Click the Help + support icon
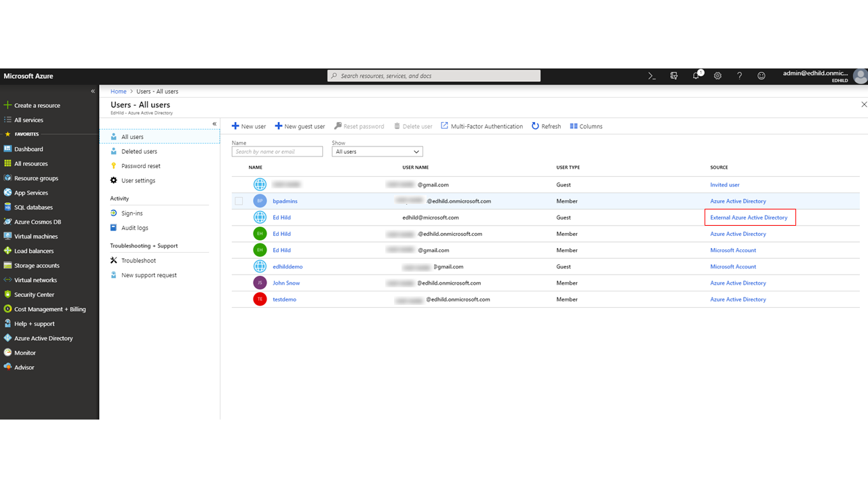The image size is (868, 488). [8, 324]
